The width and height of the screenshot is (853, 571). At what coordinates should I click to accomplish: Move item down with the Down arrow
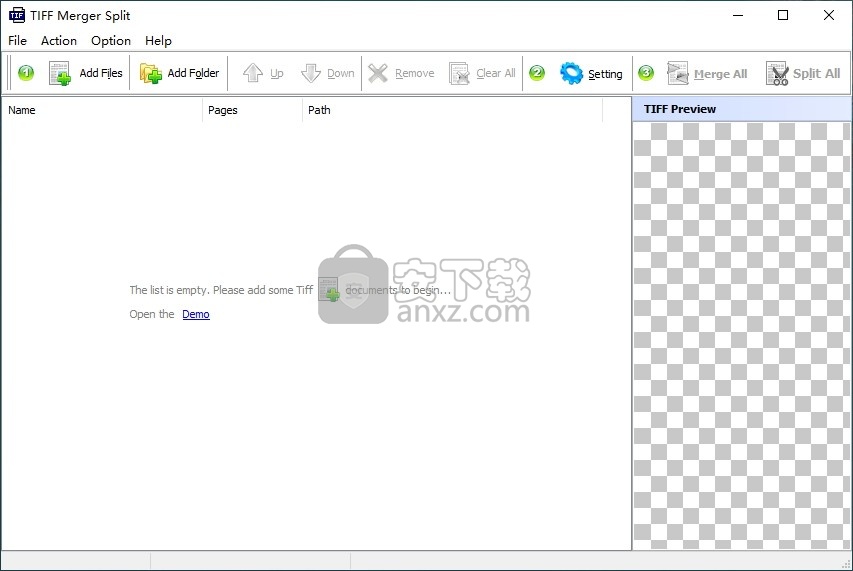[x=311, y=73]
